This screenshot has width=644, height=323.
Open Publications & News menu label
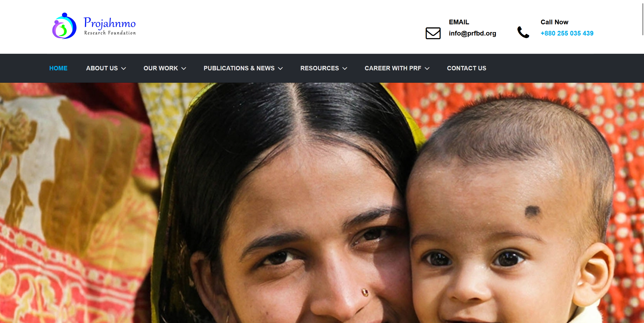239,68
